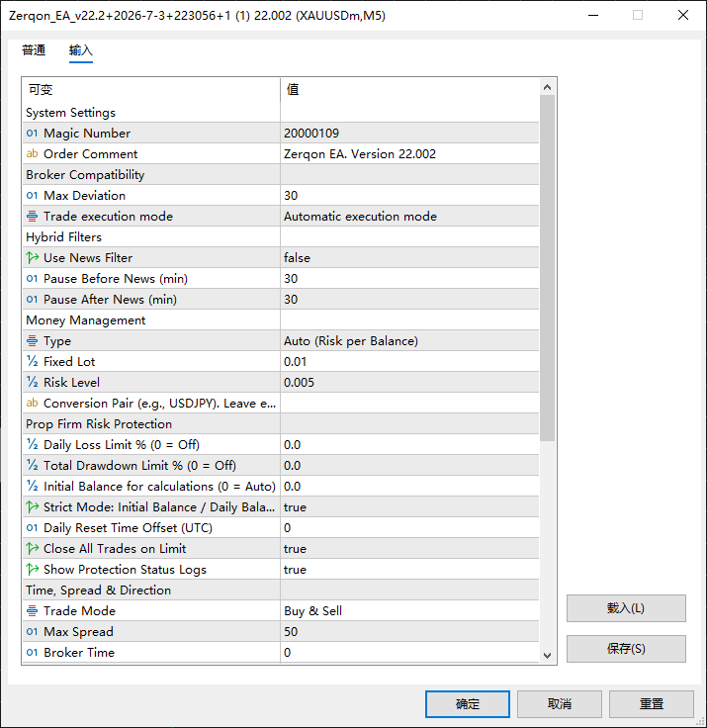Click the double icon beside Daily Loss Limit
The height and width of the screenshot is (728, 707).
click(x=32, y=445)
